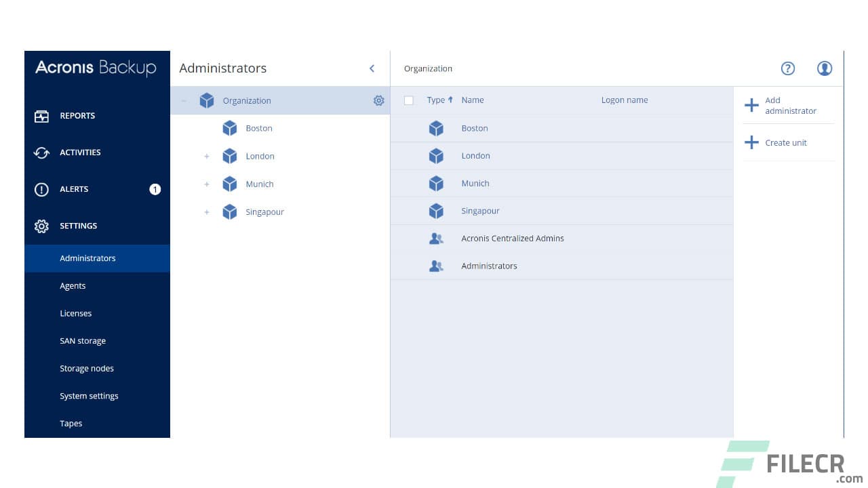
Task: Open the account profile icon
Action: coord(825,68)
